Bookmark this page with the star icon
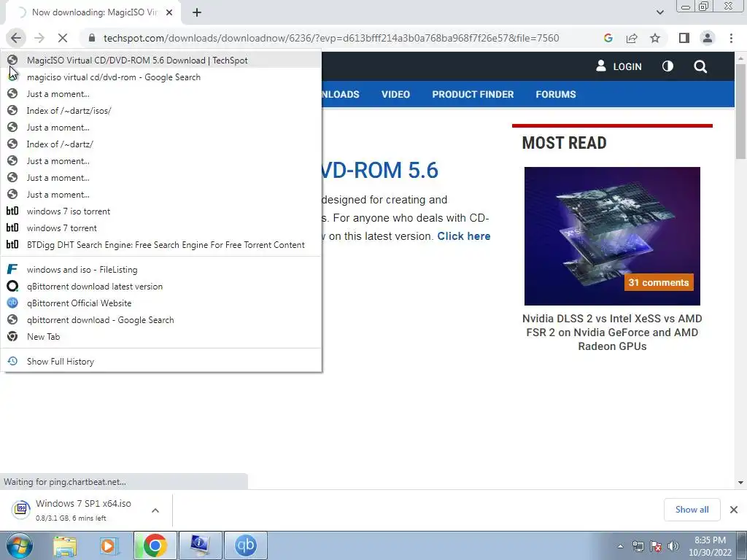The height and width of the screenshot is (560, 747). coord(655,38)
